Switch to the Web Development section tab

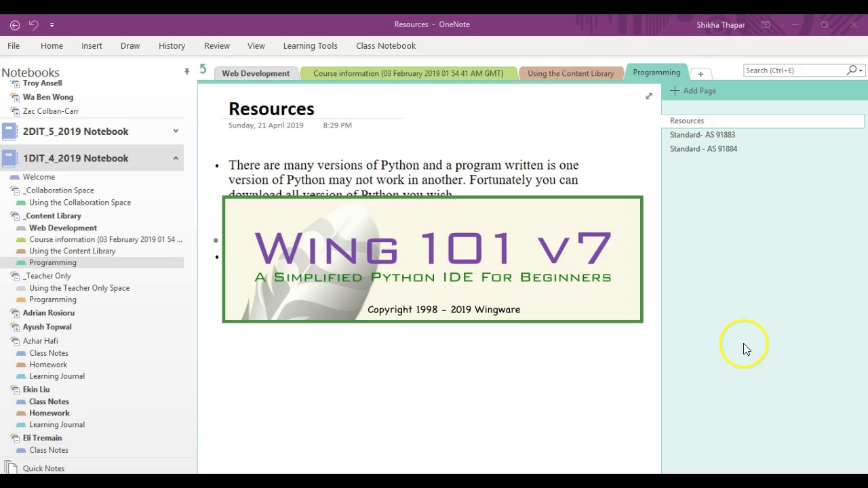point(255,73)
